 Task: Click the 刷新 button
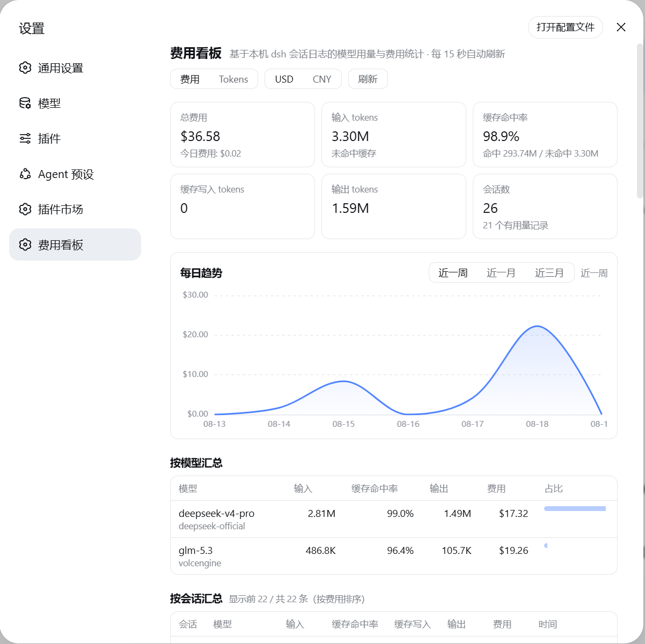(x=368, y=79)
